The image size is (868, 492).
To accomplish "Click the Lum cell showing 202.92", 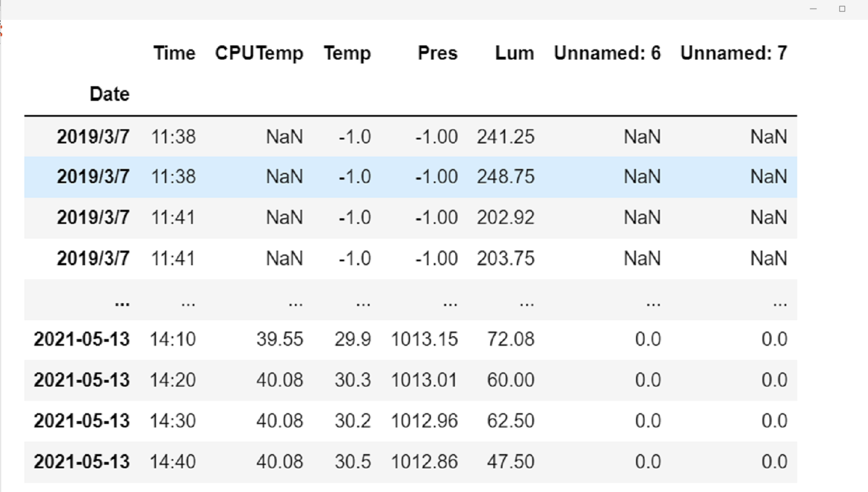I will 505,218.
